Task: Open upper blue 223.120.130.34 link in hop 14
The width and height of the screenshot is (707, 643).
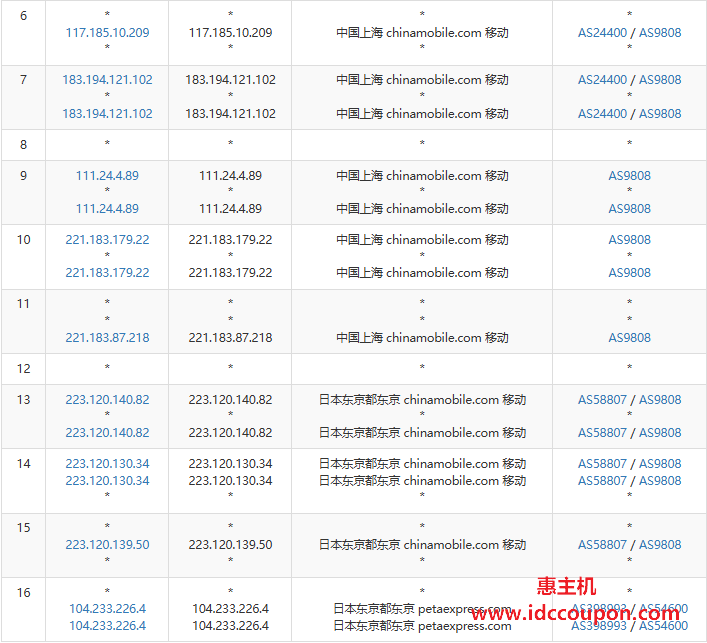Action: [107, 464]
